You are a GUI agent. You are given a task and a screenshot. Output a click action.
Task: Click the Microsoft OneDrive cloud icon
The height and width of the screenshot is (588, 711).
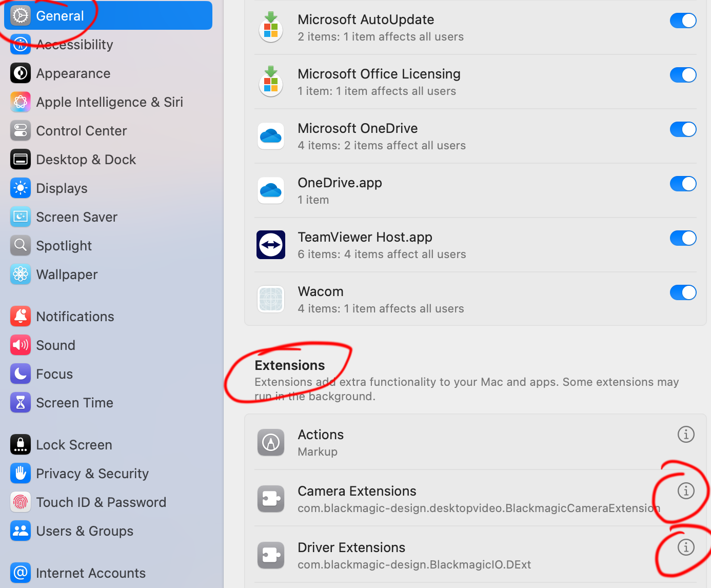click(x=271, y=136)
